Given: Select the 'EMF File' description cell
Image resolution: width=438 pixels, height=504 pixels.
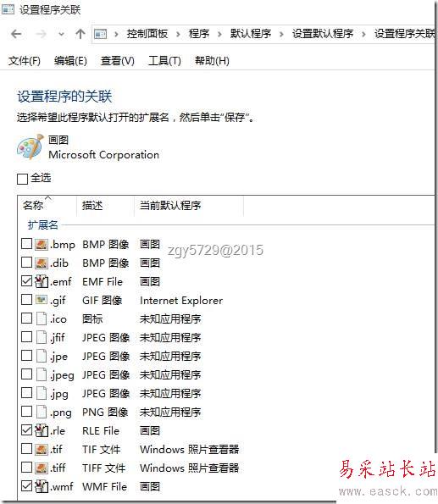Looking at the screenshot, I should click(103, 282).
